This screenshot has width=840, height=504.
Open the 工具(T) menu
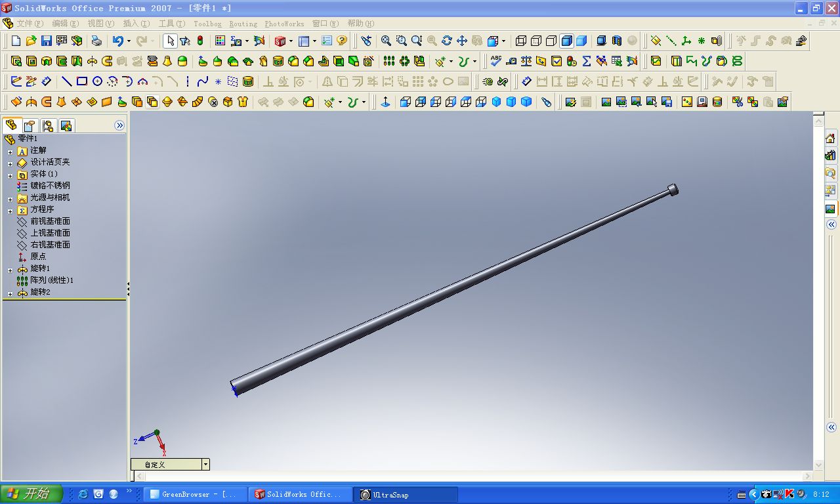[172, 24]
